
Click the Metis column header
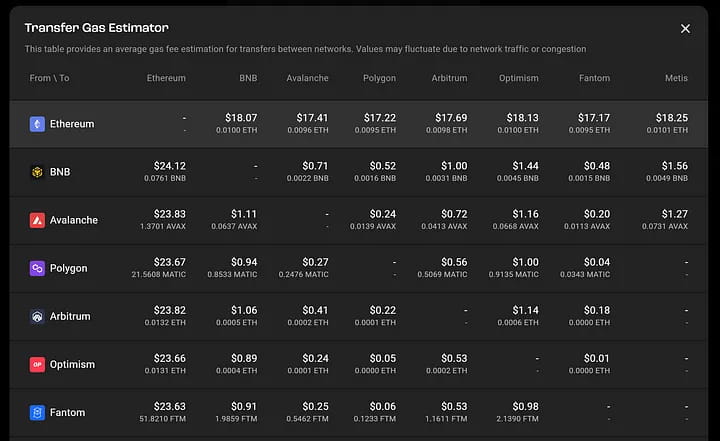click(676, 78)
